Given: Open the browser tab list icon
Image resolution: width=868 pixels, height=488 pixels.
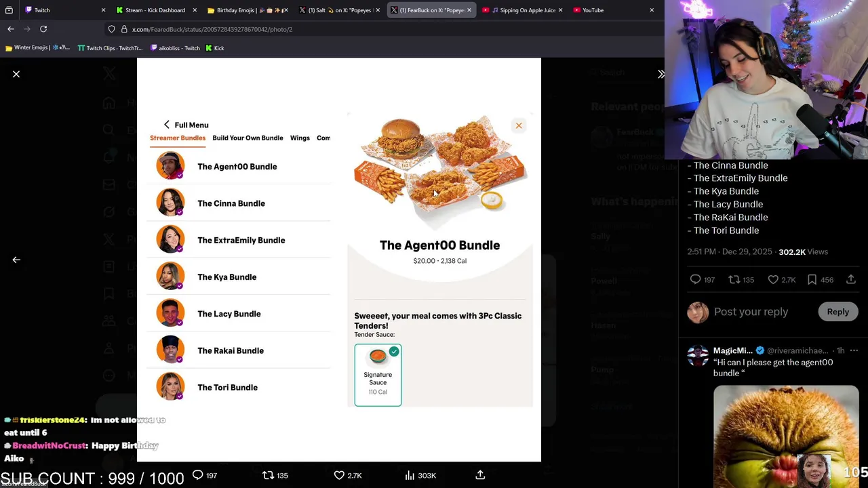Looking at the screenshot, I should click(x=8, y=10).
